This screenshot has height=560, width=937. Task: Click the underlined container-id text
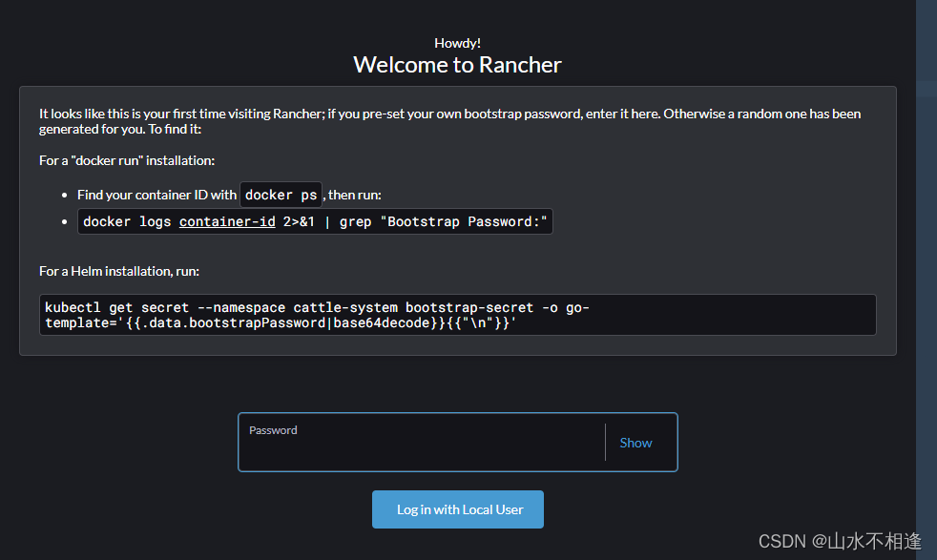pyautogui.click(x=227, y=221)
